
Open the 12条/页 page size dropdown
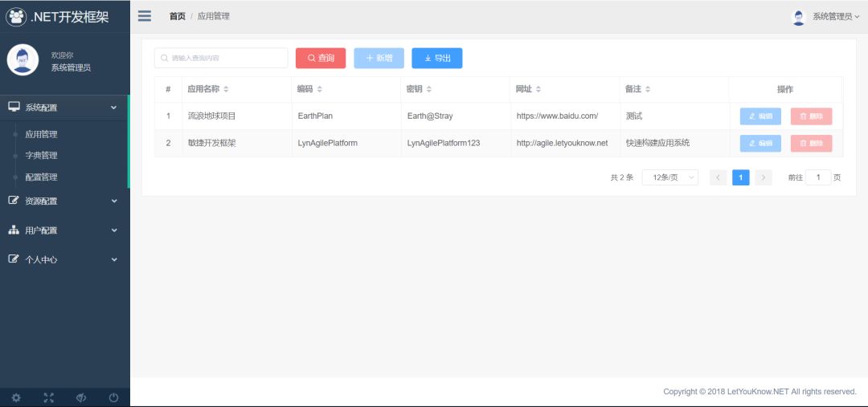click(669, 177)
